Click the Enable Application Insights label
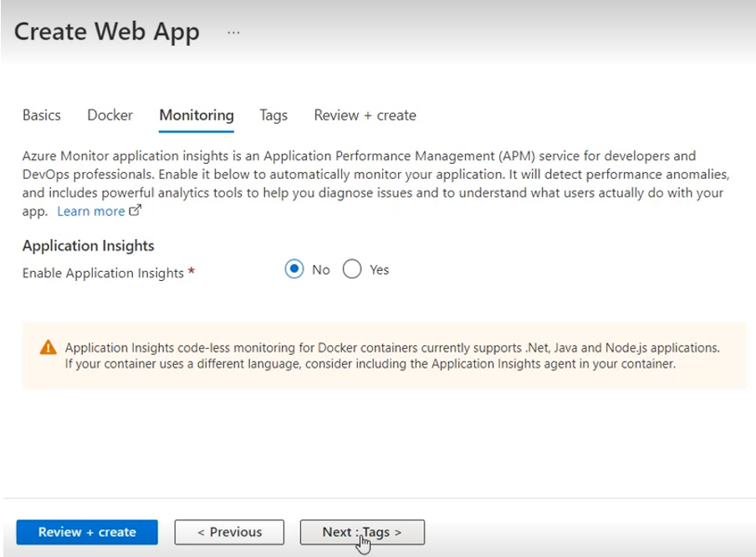 [103, 273]
